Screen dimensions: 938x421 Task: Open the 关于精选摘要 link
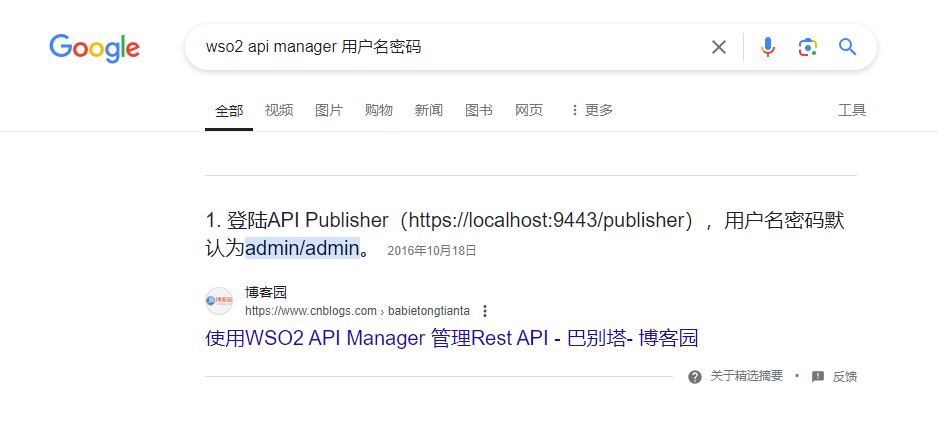click(x=746, y=376)
